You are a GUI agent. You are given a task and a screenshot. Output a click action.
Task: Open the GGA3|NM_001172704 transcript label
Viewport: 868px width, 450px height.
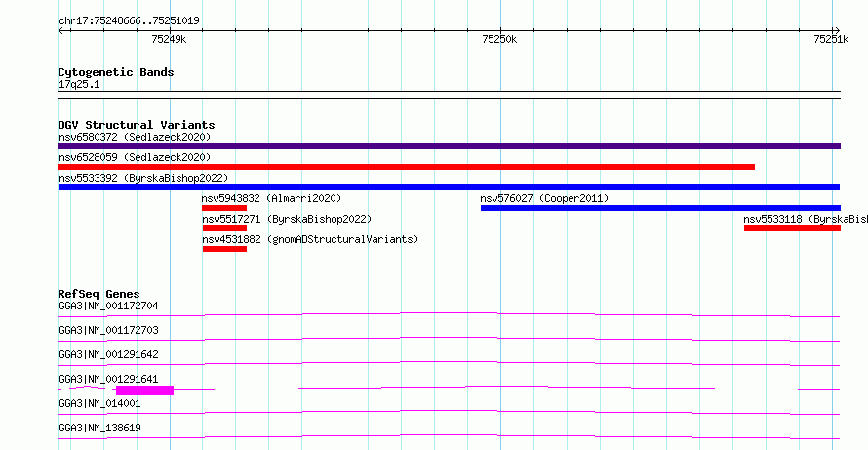108,306
